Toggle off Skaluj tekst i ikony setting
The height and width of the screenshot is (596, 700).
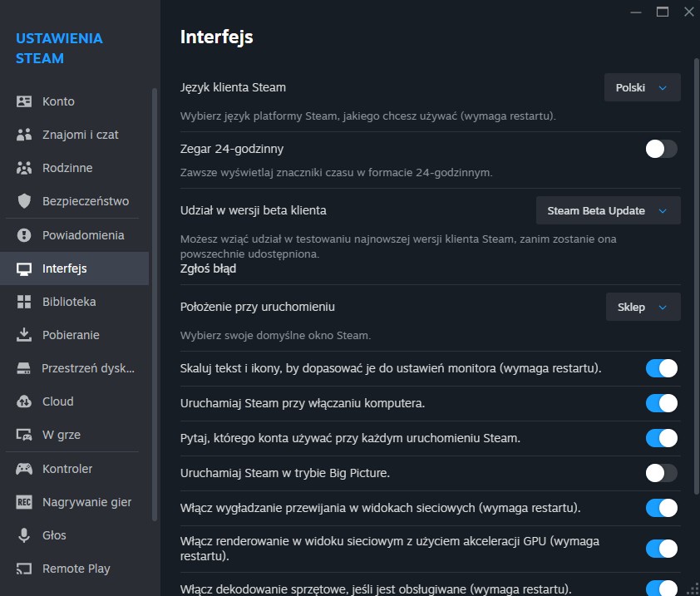click(661, 368)
